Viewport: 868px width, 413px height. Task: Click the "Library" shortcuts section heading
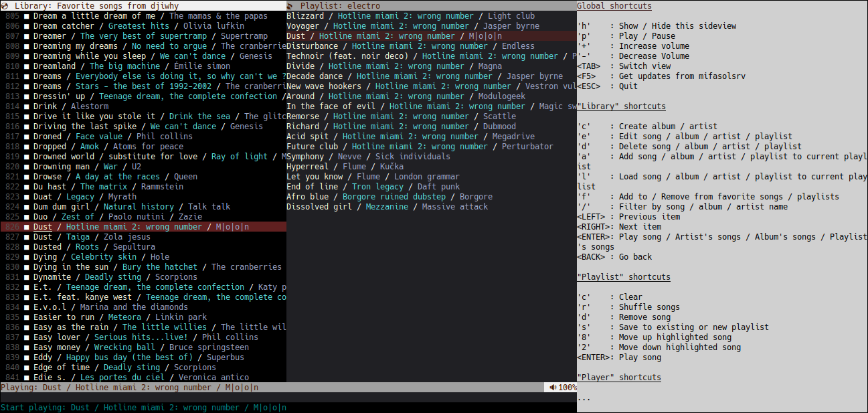click(x=621, y=106)
